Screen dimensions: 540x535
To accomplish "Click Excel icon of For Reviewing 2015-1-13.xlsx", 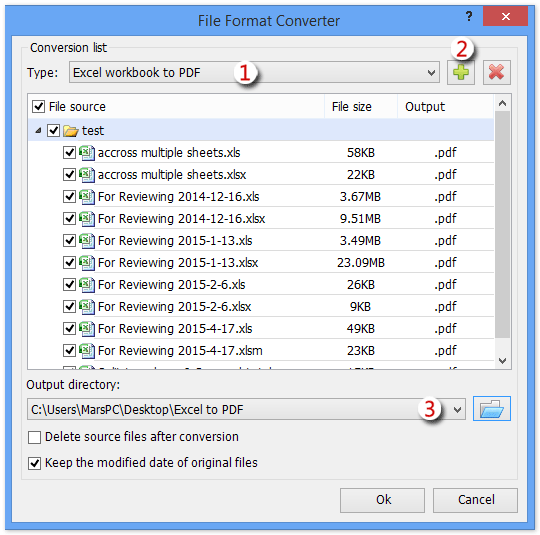I will pyautogui.click(x=86, y=263).
